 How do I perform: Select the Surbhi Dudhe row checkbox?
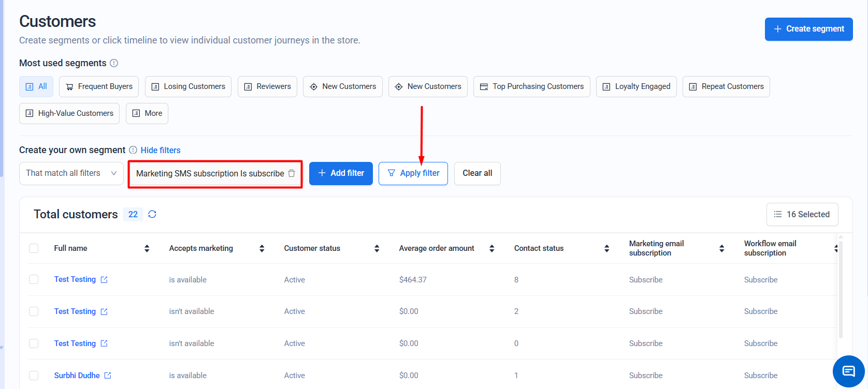click(34, 376)
